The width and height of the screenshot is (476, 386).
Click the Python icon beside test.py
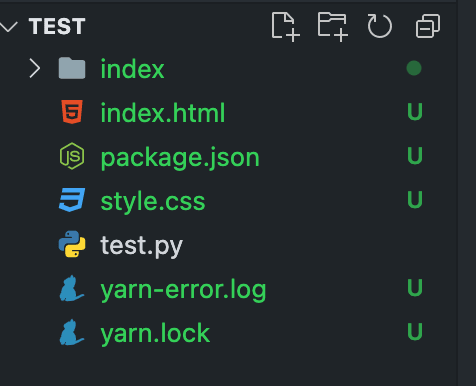tap(72, 244)
